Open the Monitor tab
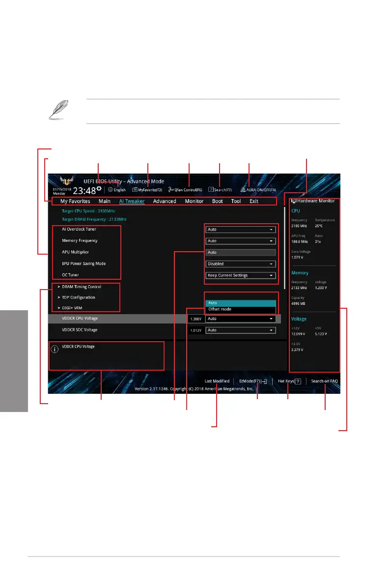 point(194,202)
